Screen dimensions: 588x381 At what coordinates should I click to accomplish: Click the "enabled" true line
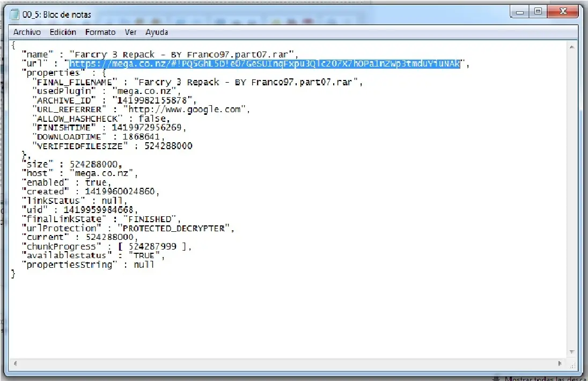67,182
